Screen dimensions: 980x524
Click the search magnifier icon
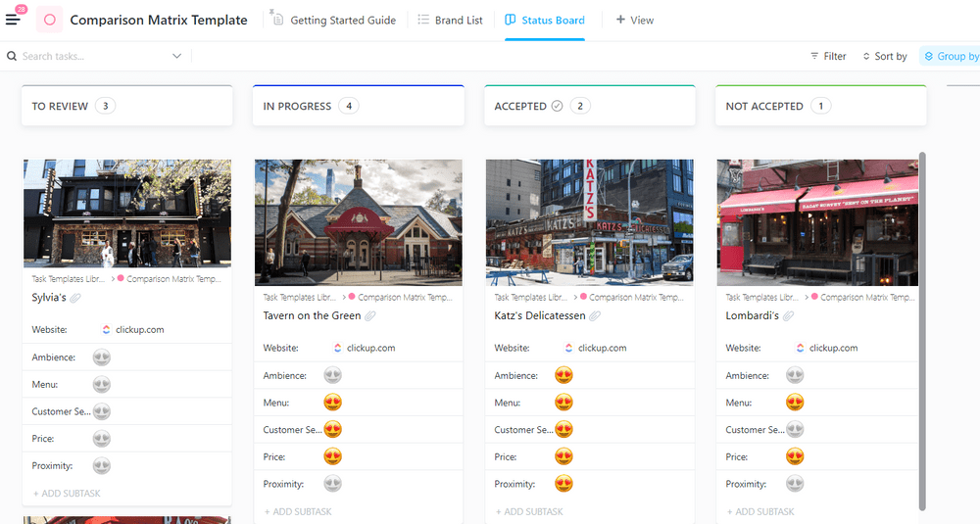(12, 57)
